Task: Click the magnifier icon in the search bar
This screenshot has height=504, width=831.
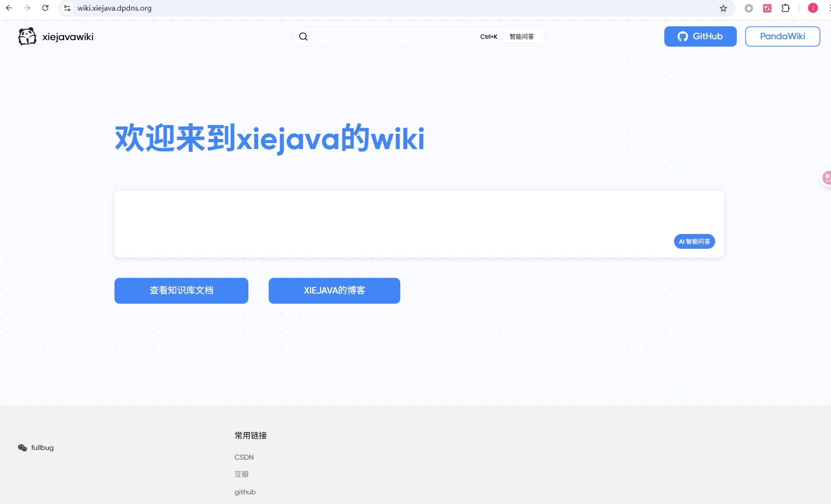Action: click(x=303, y=36)
